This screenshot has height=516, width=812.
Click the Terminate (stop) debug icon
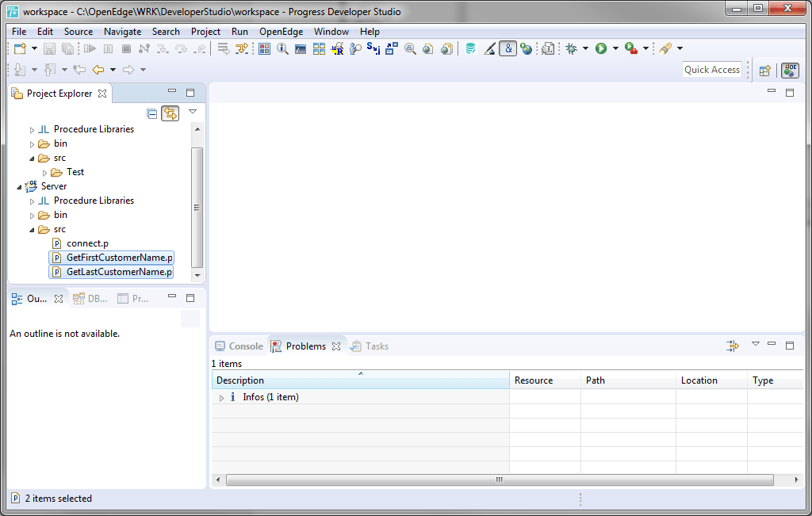click(x=126, y=48)
